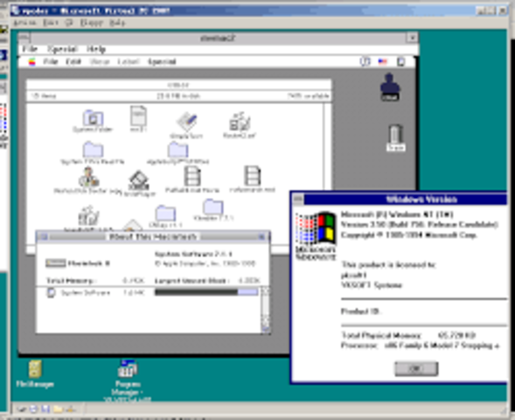515x420 pixels.
Task: Select the Trash icon on Mac desktop
Action: [x=395, y=137]
